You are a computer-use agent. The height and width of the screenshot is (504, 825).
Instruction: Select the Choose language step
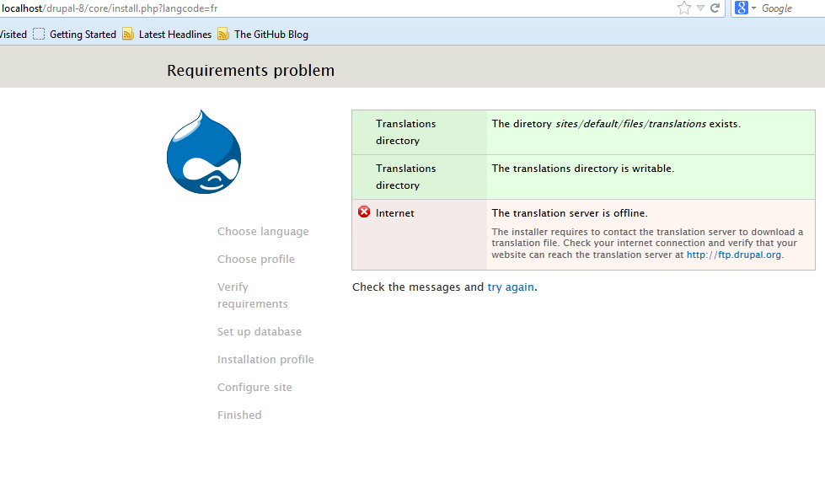263,232
